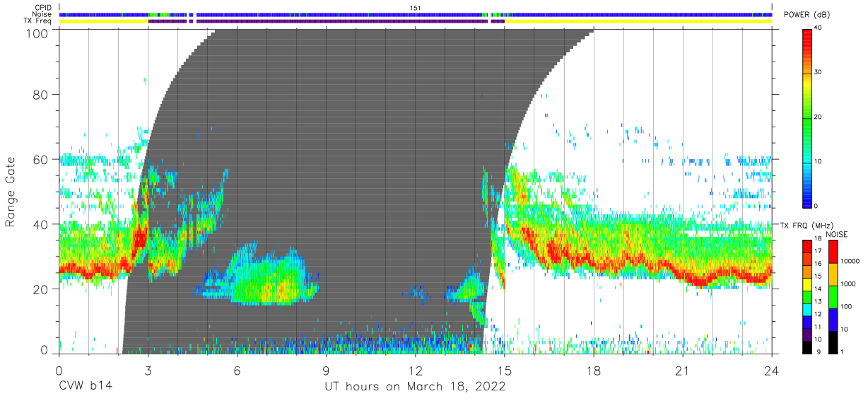Click the Range Gate axis label
Screen dimensions: 868x401
point(11,192)
